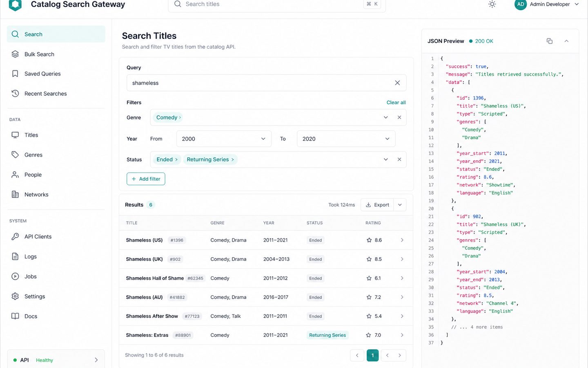Click the Clear all filters link
This screenshot has height=368, width=588.
point(396,102)
